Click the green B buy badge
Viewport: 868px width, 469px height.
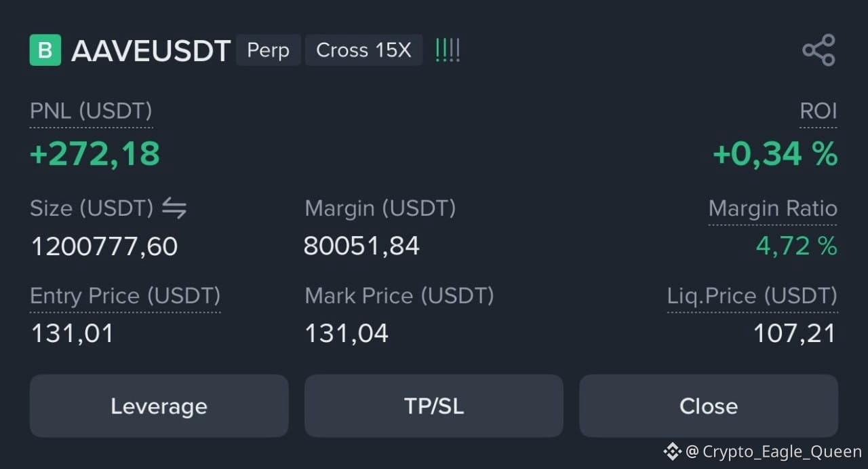tap(45, 50)
